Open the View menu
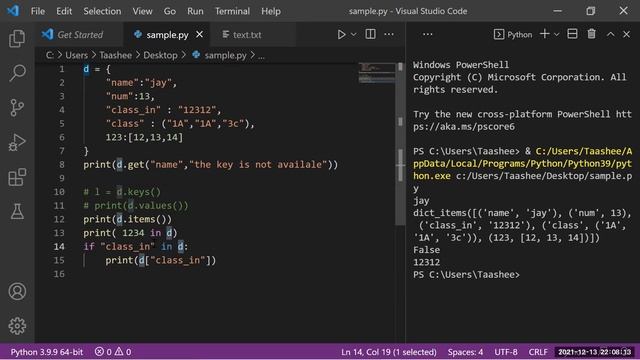The width and height of the screenshot is (640, 360). [x=142, y=11]
